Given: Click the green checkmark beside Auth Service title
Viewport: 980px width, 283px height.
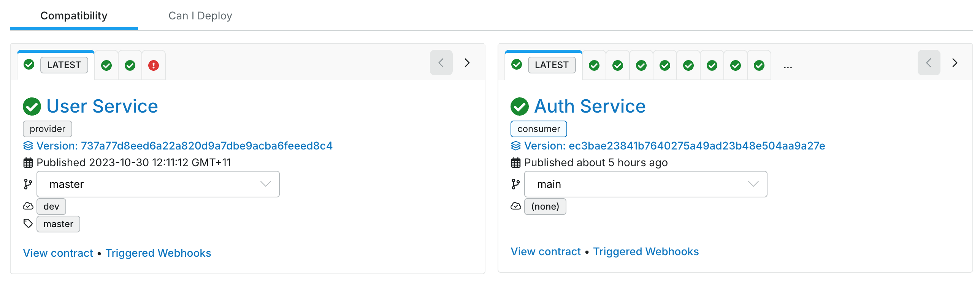Looking at the screenshot, I should (519, 107).
